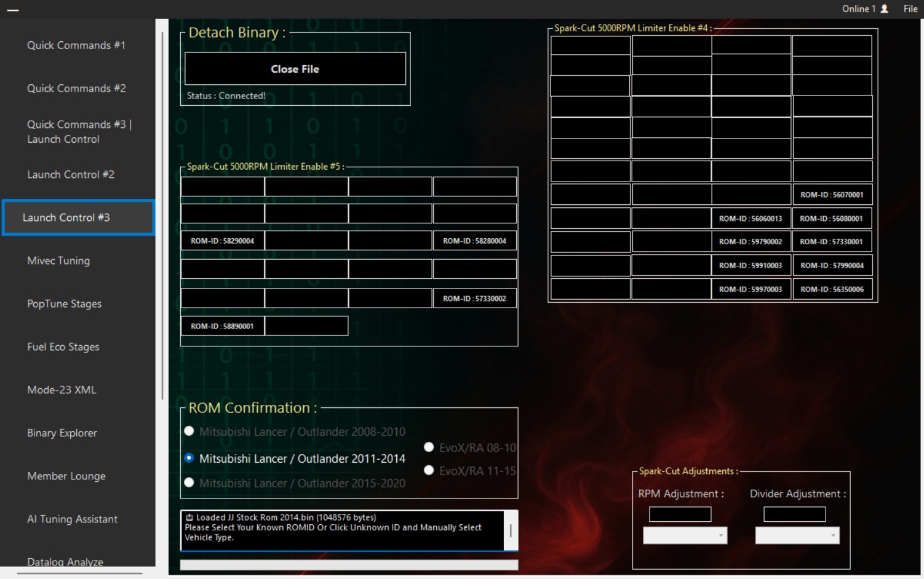The image size is (924, 579).
Task: Open the File menu
Action: [910, 9]
